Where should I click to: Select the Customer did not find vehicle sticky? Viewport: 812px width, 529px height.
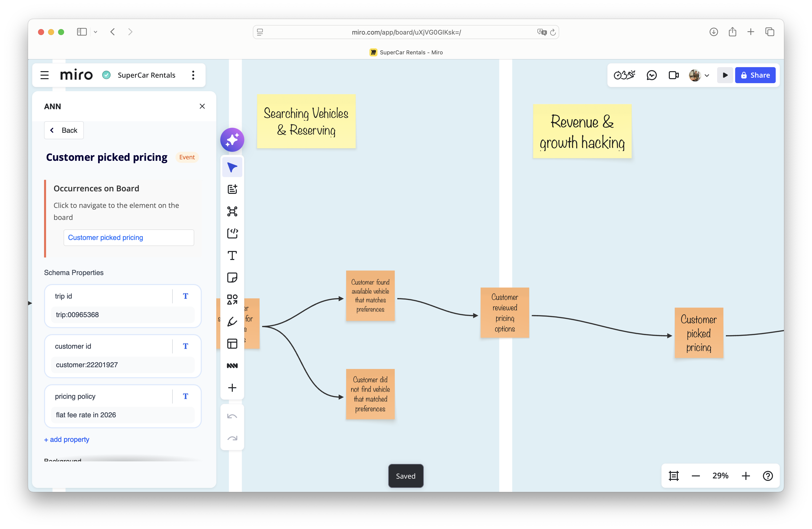click(370, 394)
